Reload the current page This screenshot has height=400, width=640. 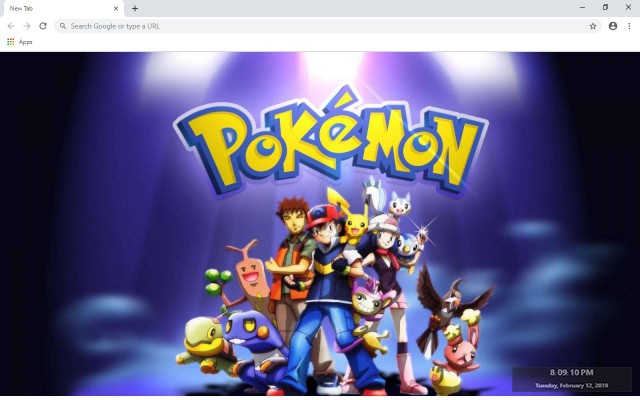click(x=43, y=26)
